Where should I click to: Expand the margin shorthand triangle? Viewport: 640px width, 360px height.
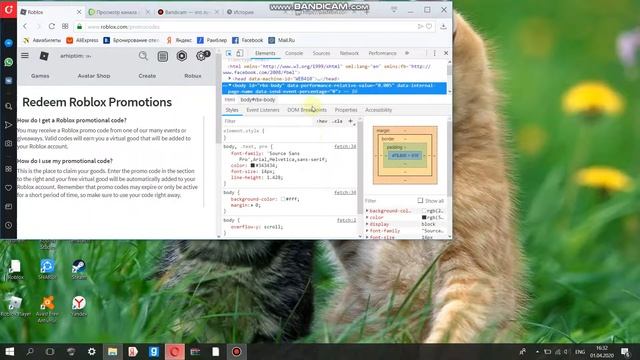253,205
